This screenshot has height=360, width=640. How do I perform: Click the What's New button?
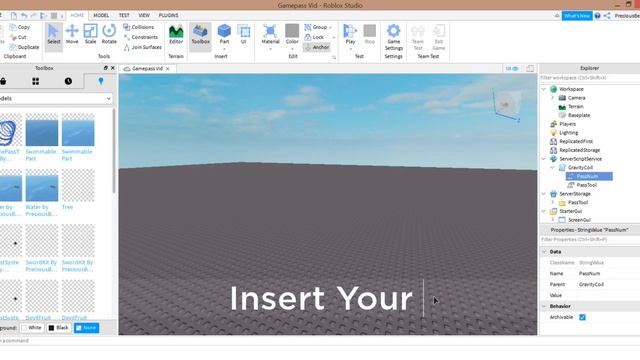coord(577,16)
